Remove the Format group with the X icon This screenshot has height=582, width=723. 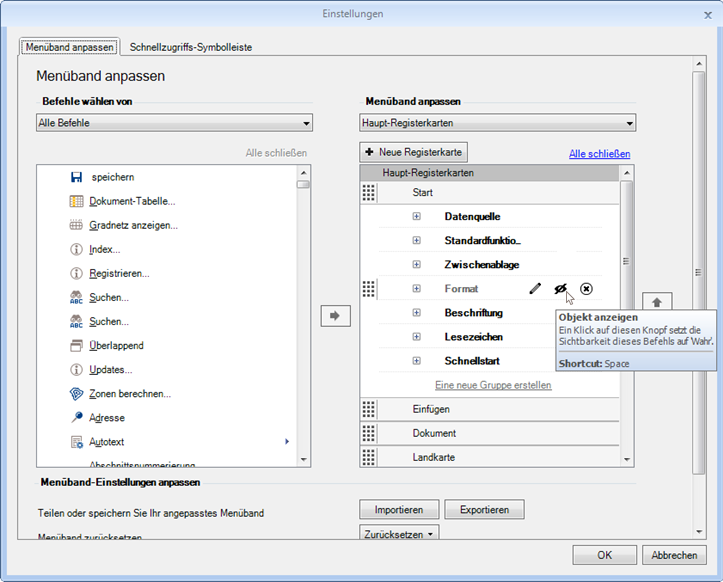587,289
